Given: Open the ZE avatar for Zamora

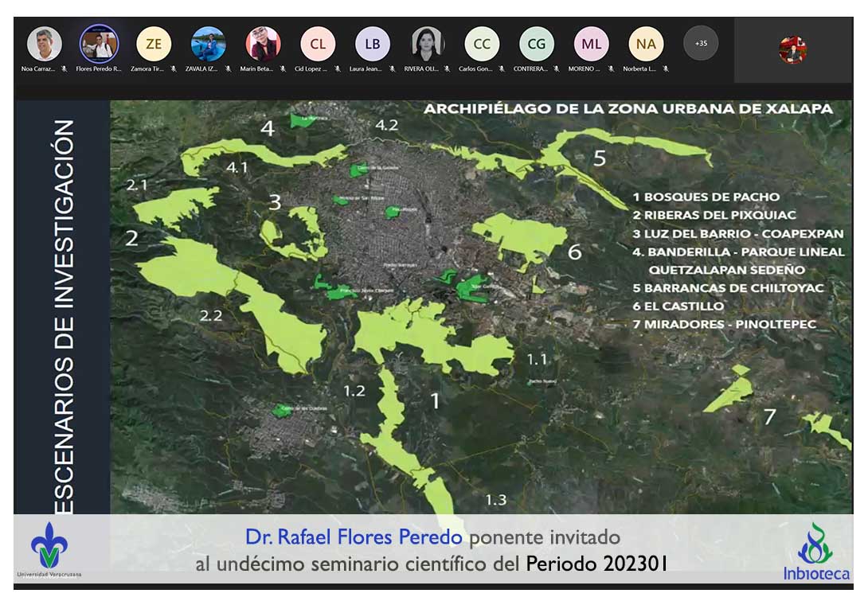Looking at the screenshot, I should [x=154, y=44].
